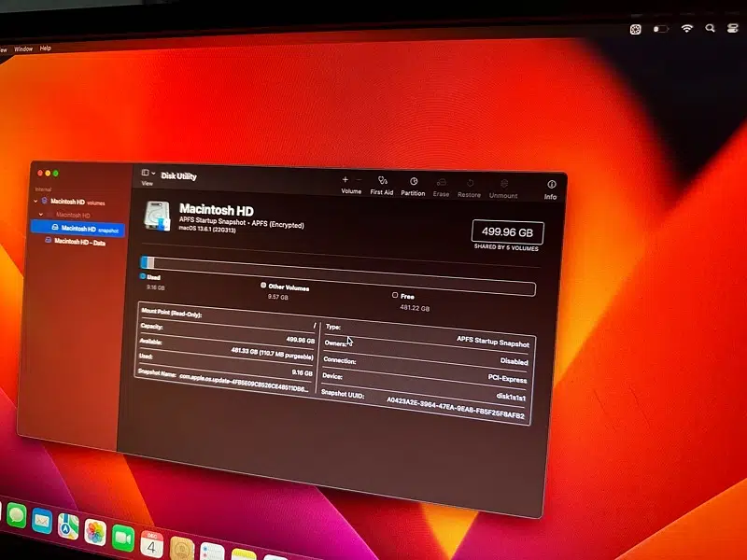Click Type value 'APFS Startup Snapshot'
747x560 pixels.
pos(493,342)
